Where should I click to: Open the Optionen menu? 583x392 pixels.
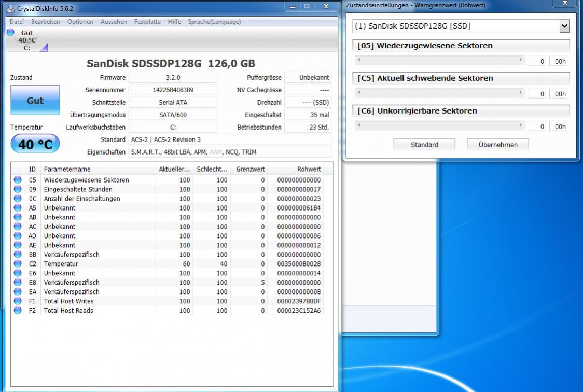(80, 22)
